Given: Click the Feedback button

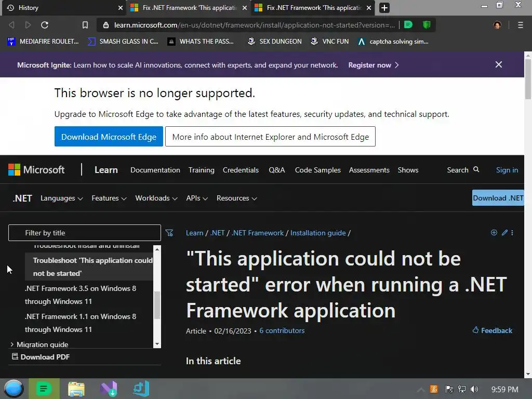Looking at the screenshot, I should point(493,330).
